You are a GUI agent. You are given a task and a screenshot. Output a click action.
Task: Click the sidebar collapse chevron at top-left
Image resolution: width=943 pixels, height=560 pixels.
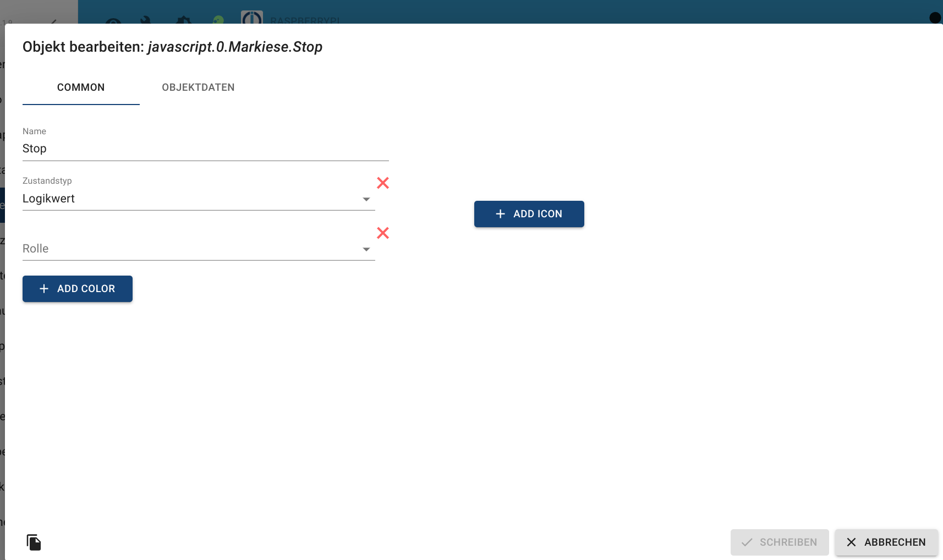coord(53,21)
